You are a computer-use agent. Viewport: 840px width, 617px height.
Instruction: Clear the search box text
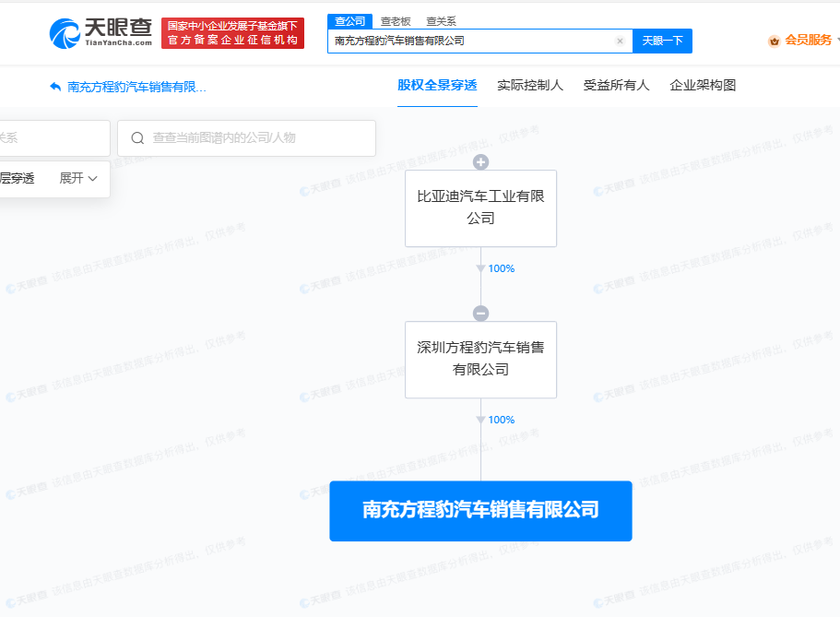[620, 41]
